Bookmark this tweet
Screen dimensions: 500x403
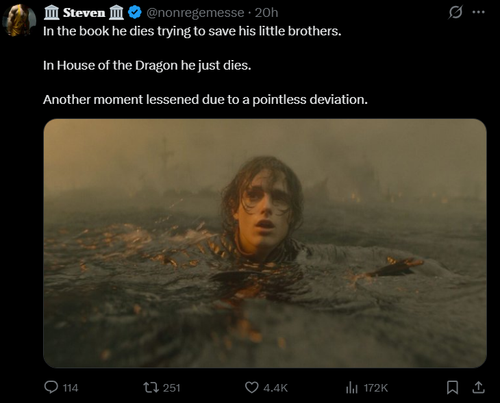click(x=452, y=387)
